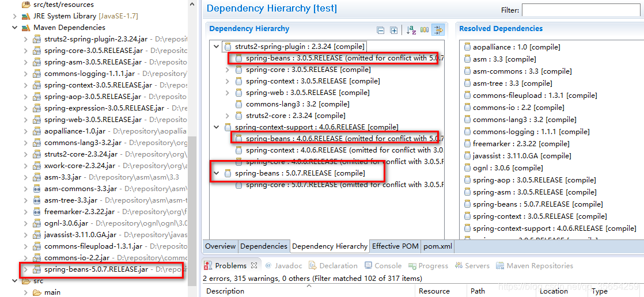Click the Maven Dependencies library icon
Image resolution: width=644 pixels, height=297 pixels.
click(x=26, y=28)
